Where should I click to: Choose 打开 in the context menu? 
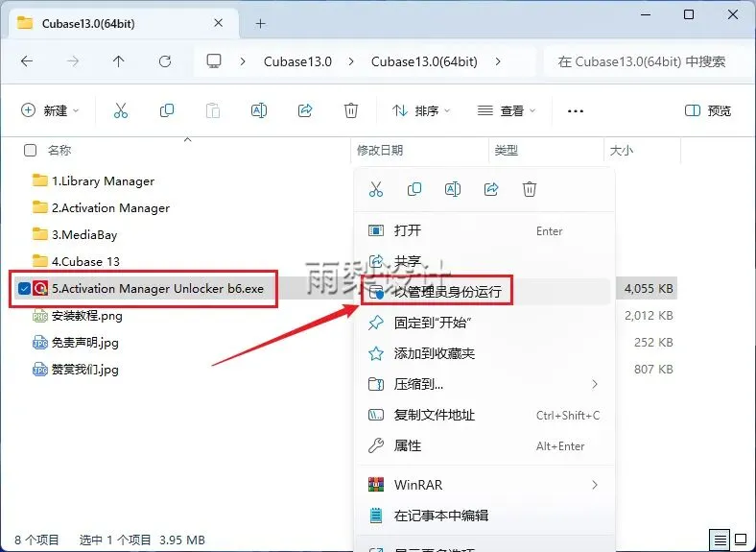(484, 230)
